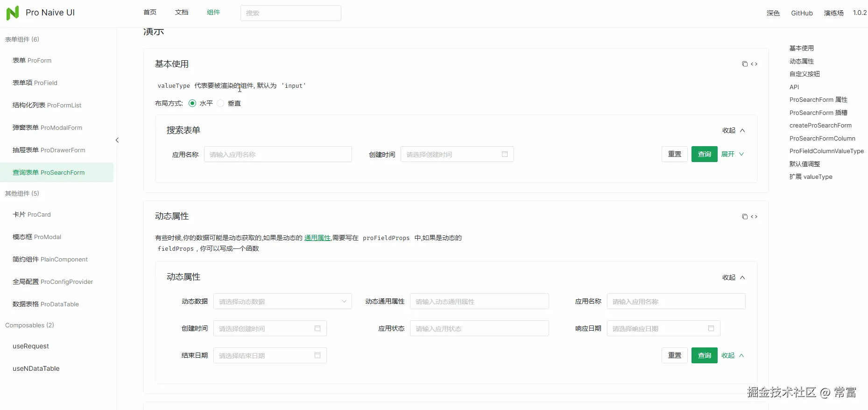Expand the search form with 展开
Viewport: 868px width, 410px height.
coord(733,154)
